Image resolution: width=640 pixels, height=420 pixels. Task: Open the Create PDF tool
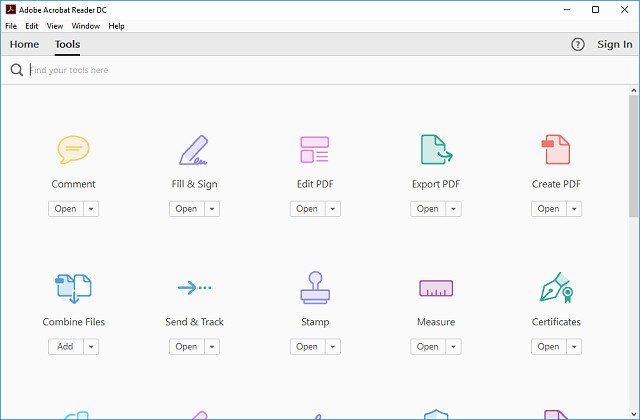click(549, 209)
